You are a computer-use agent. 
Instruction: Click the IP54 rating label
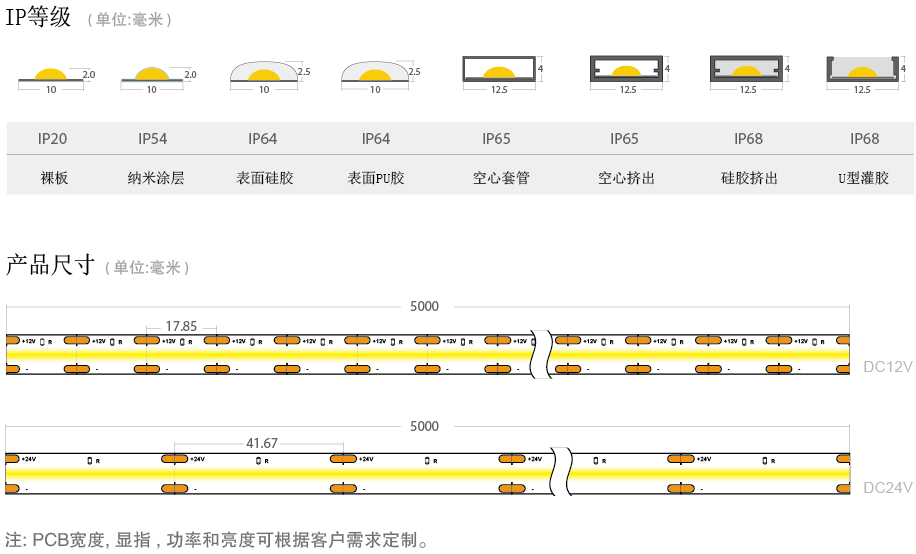[152, 139]
